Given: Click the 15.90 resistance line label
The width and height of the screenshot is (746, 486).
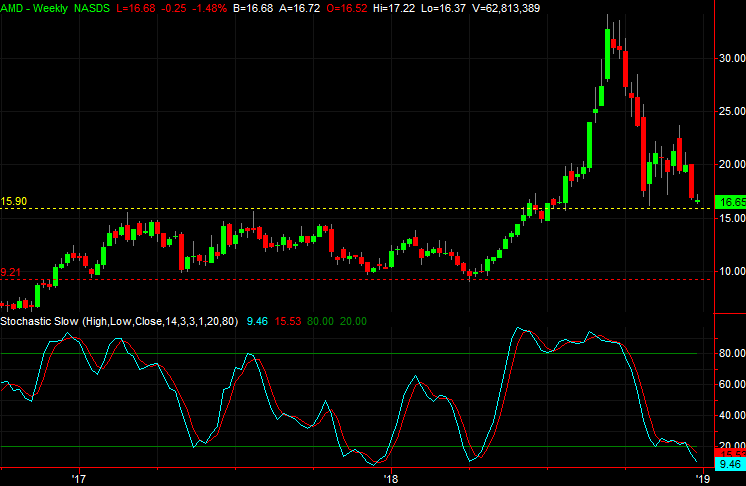Looking at the screenshot, I should click(14, 201).
